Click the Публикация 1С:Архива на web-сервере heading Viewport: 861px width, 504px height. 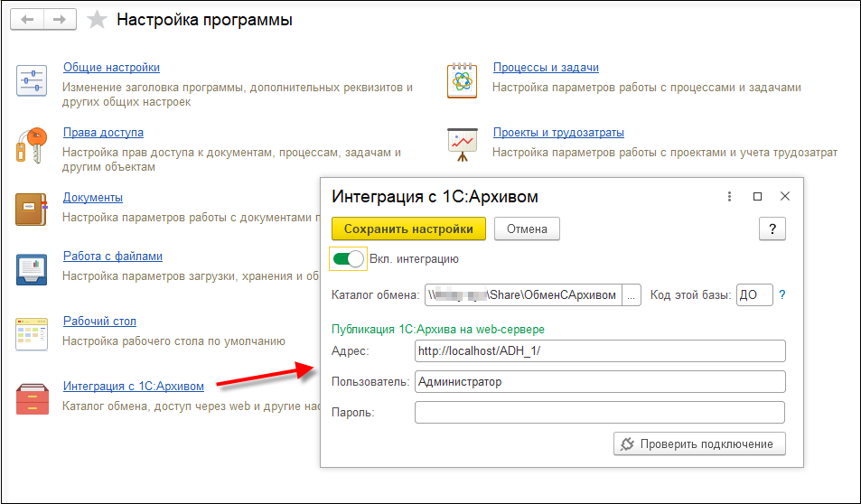click(x=438, y=330)
